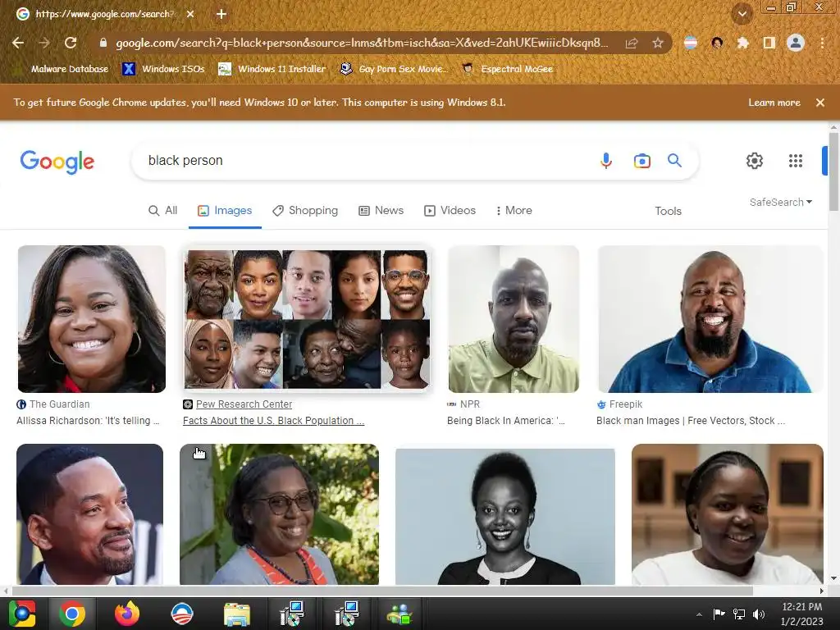Open Espectral McGee bookmark
Image resolution: width=840 pixels, height=630 pixels.
coord(507,69)
